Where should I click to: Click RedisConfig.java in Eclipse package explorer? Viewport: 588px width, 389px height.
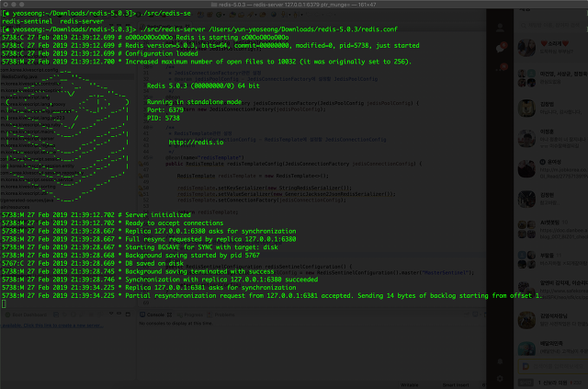19,76
